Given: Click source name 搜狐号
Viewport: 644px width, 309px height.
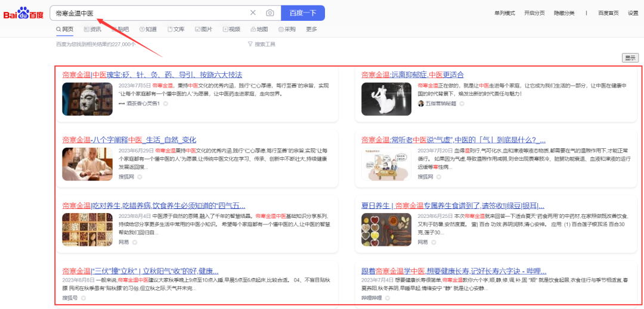Looking at the screenshot, I should (70, 298).
